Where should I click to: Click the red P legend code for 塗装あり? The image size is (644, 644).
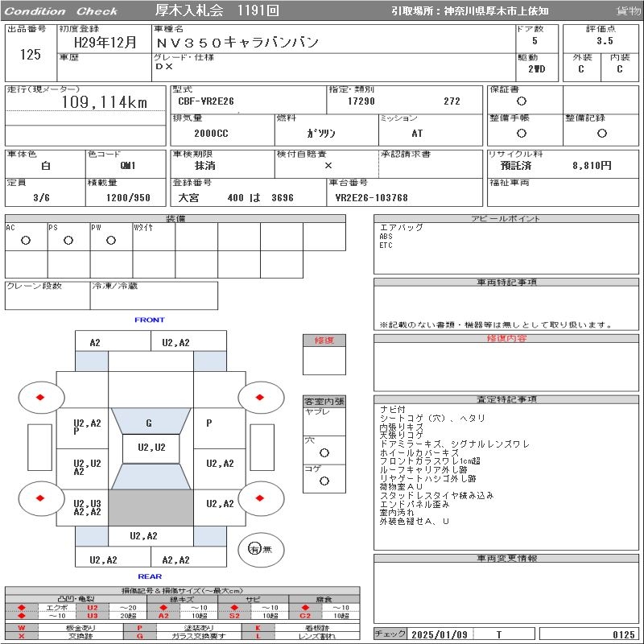coord(139,628)
